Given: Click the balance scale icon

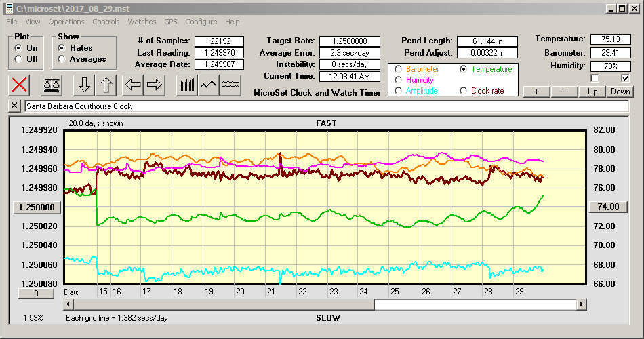Looking at the screenshot, I should pos(50,85).
